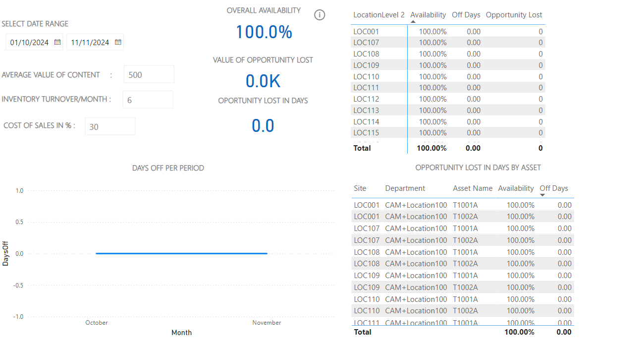This screenshot has height=347, width=644.
Task: Click the Availability sort arrow in location table
Action: 413,22
